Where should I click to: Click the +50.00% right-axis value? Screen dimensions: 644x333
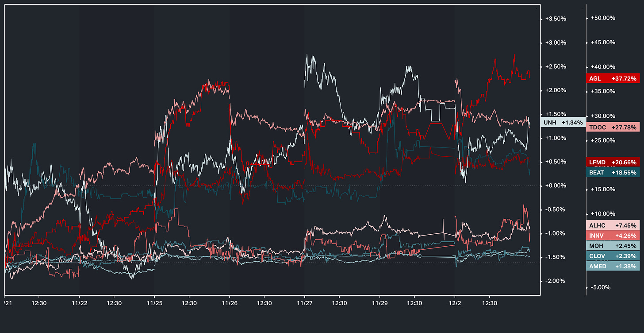pos(603,18)
